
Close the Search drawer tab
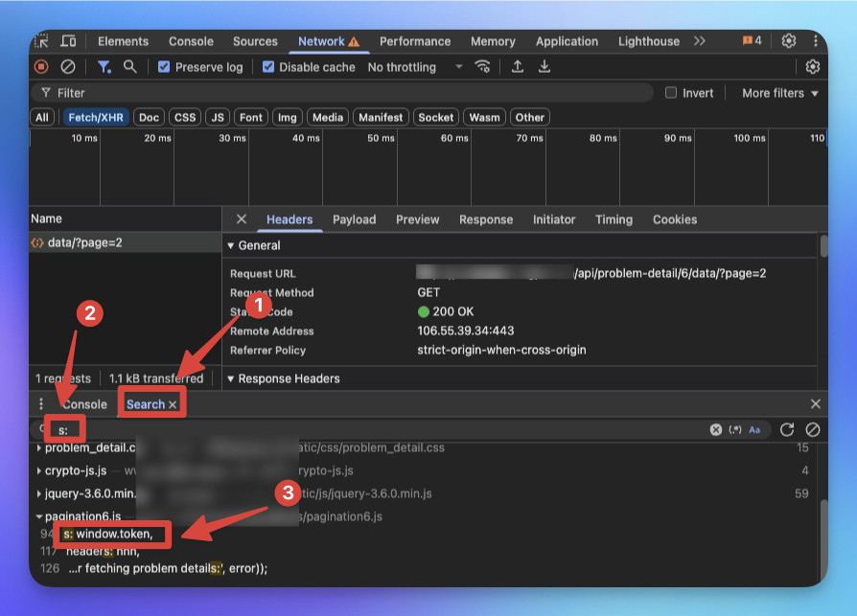173,404
